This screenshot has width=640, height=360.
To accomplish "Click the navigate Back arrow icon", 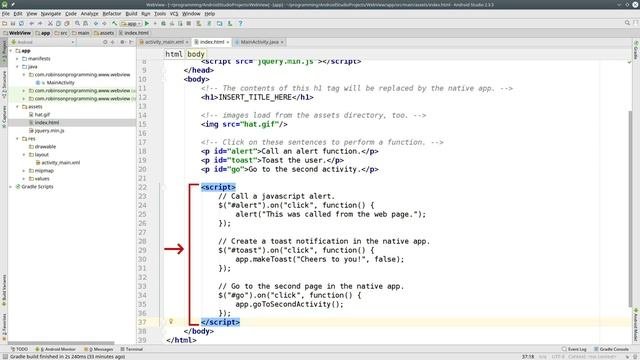I will pos(96,24).
